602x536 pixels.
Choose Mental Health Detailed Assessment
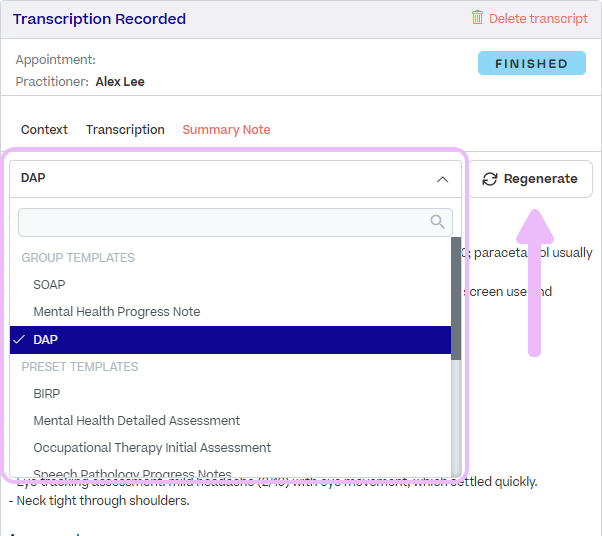pos(136,420)
